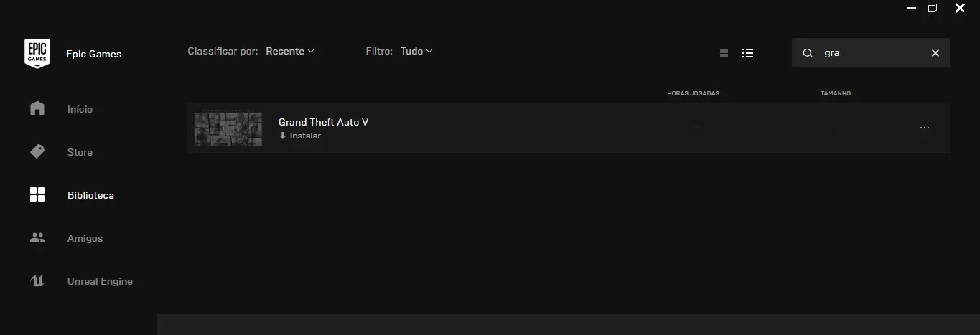This screenshot has width=980, height=335.
Task: Click the Epic Games logo icon
Action: [x=37, y=53]
